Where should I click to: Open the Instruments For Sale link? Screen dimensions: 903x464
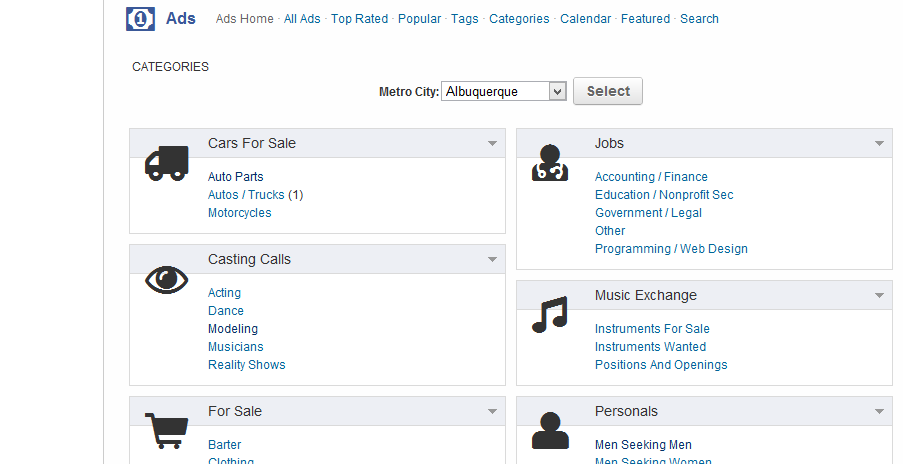[x=652, y=329]
